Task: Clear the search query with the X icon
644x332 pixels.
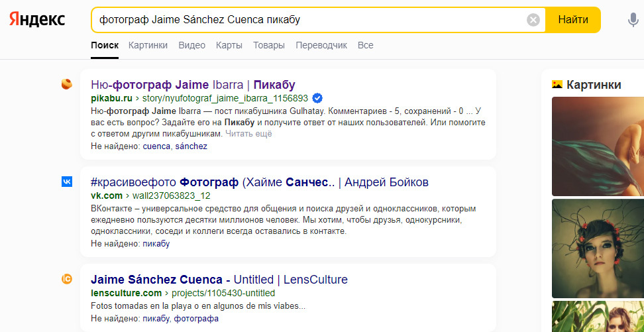Action: [533, 20]
